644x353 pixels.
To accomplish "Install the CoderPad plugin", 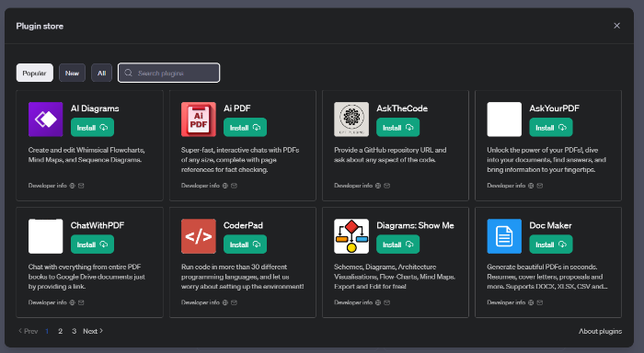I will click(246, 245).
